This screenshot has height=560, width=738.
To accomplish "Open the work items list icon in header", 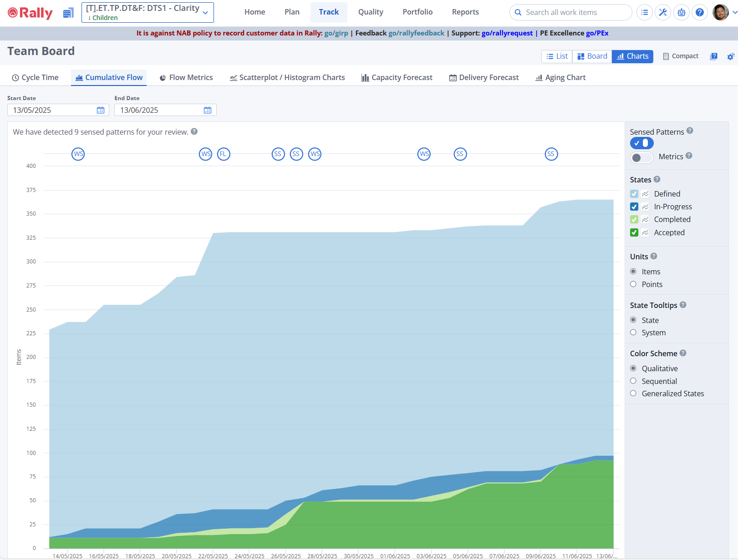I will 644,13.
